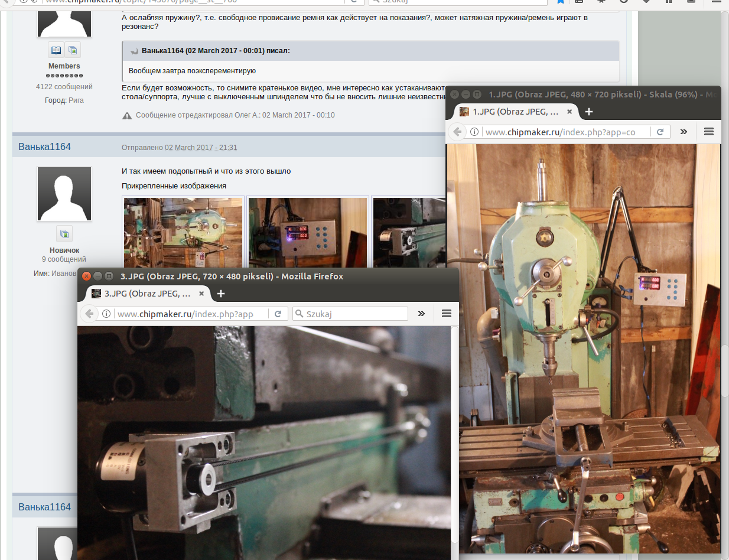Open toolbar overflow chevron in 1.JPG window
729x560 pixels.
[x=684, y=132]
